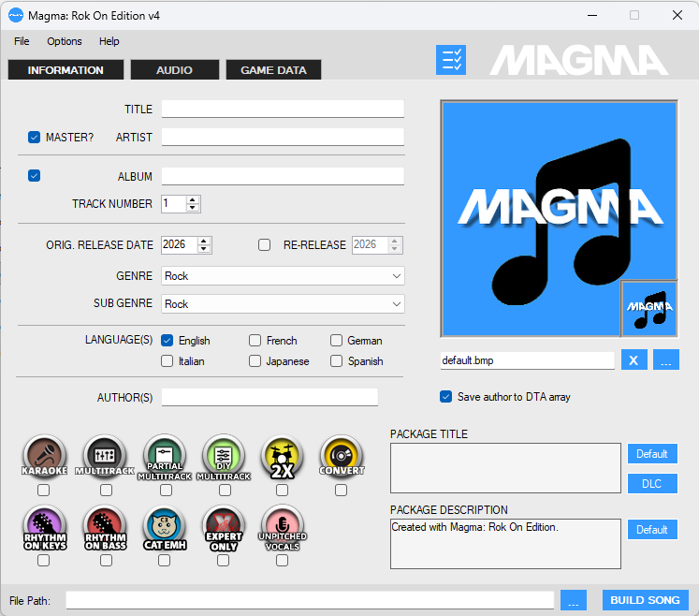699x616 pixels.
Task: Click the Magma app icon in title bar
Action: click(x=16, y=16)
